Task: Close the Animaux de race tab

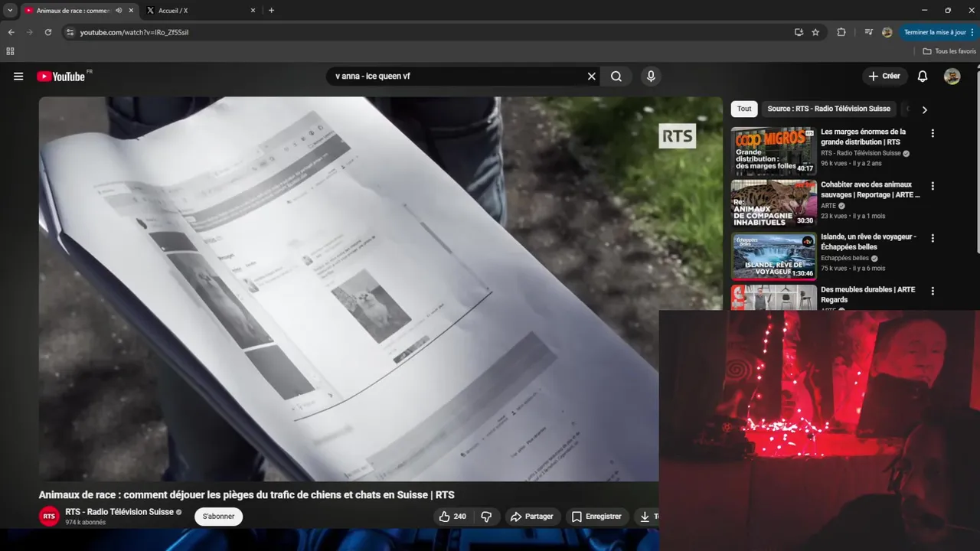Action: tap(131, 11)
